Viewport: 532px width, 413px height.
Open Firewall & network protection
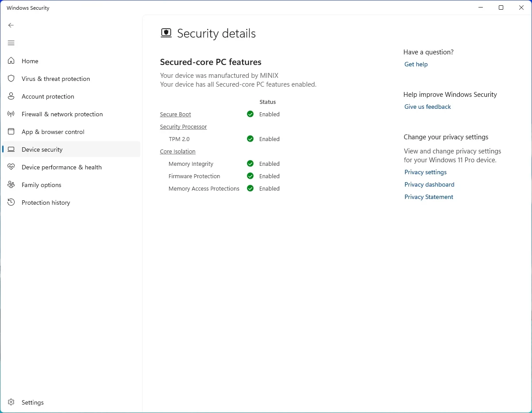click(71, 114)
